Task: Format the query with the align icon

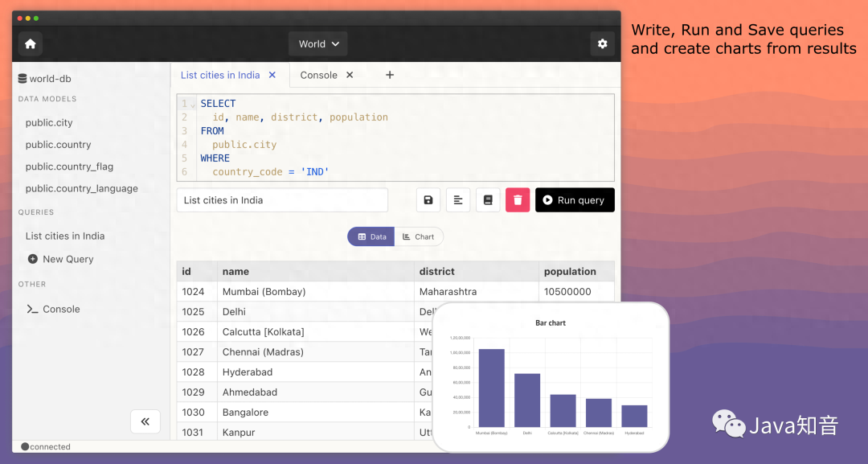Action: [x=458, y=200]
